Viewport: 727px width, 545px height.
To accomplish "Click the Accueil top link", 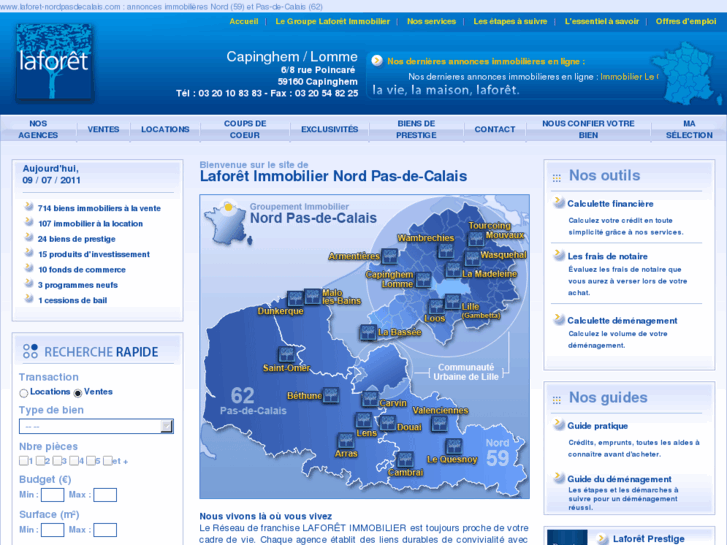I will (244, 21).
